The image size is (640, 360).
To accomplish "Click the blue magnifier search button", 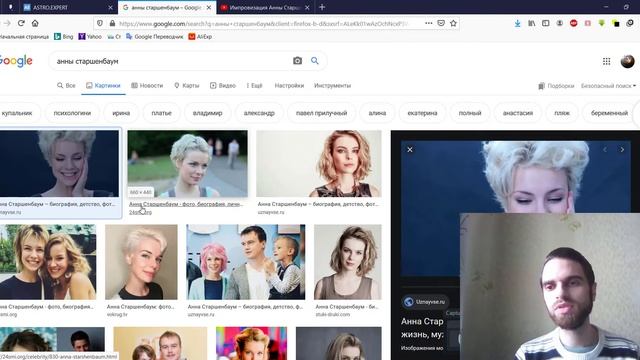I will pyautogui.click(x=315, y=61).
